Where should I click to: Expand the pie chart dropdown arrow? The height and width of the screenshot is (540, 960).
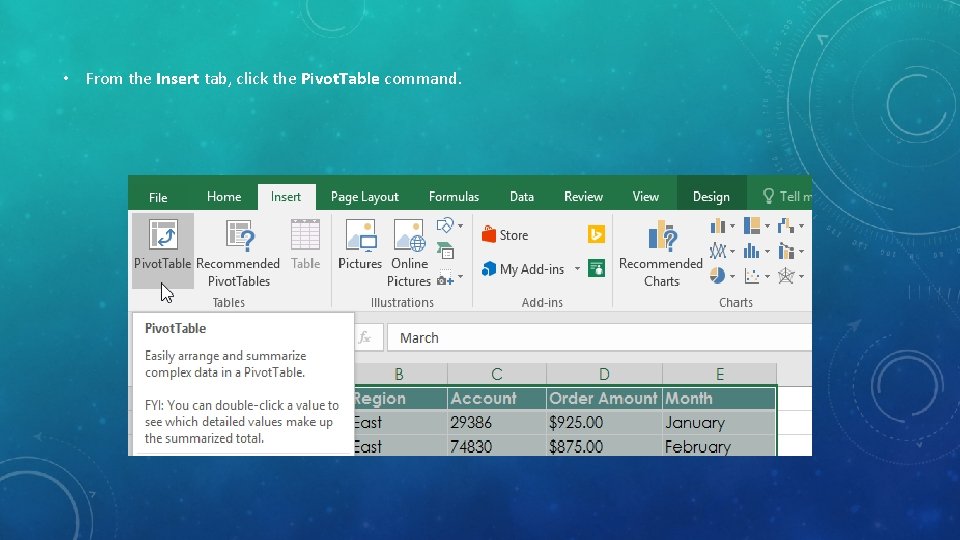[732, 276]
